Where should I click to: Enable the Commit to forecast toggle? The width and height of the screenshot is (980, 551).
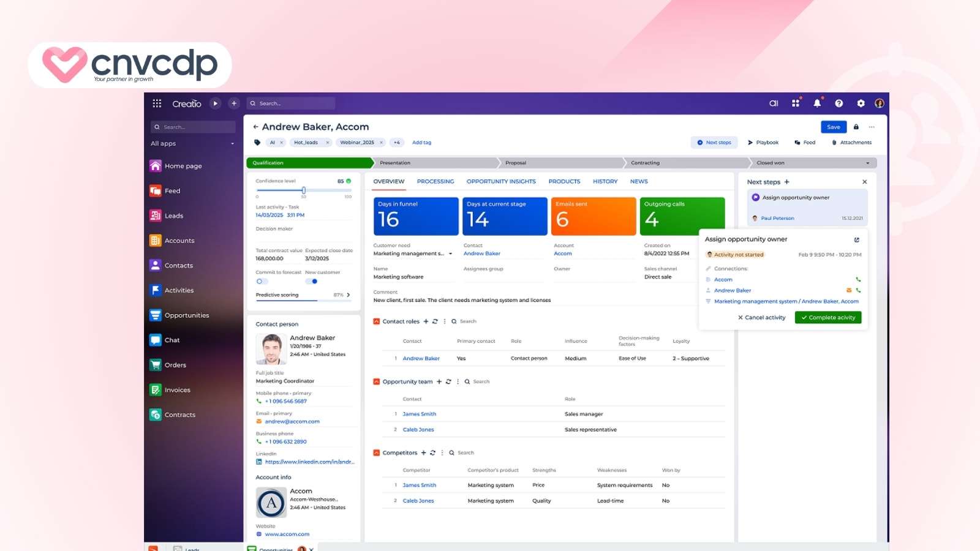click(x=260, y=281)
